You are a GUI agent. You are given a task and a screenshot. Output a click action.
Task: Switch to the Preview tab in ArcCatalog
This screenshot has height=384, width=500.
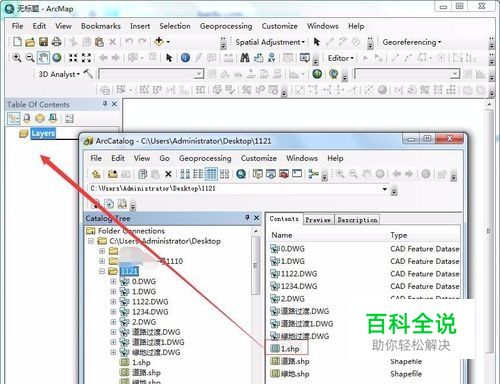(318, 220)
